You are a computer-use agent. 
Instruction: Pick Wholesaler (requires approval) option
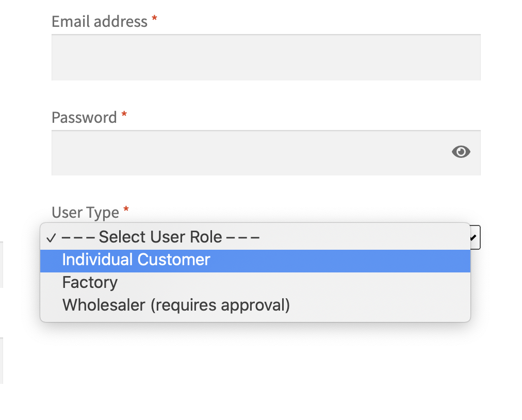(255, 305)
